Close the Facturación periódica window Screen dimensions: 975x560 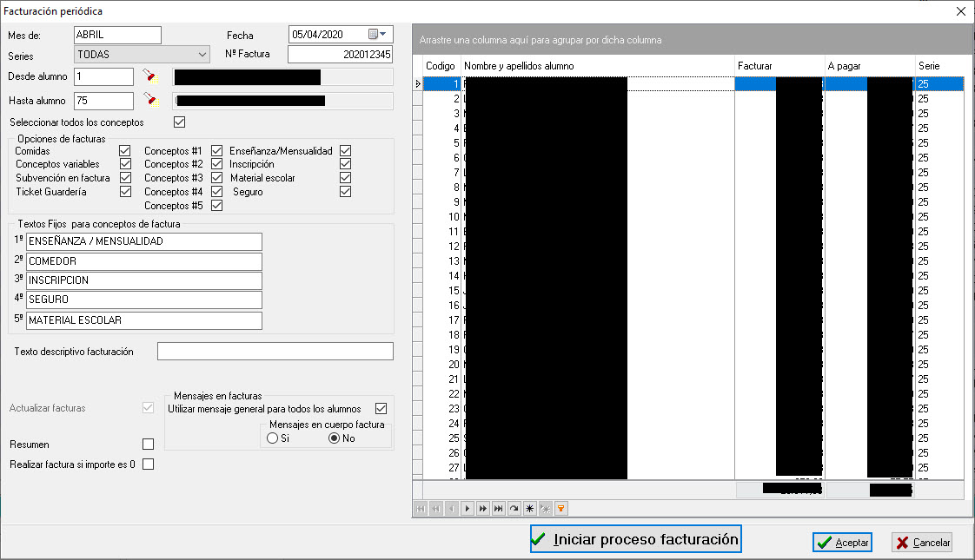(961, 11)
